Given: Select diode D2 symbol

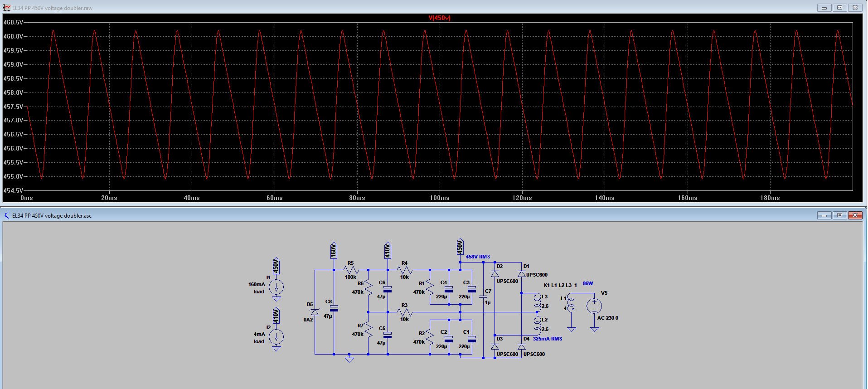Looking at the screenshot, I should [x=495, y=273].
